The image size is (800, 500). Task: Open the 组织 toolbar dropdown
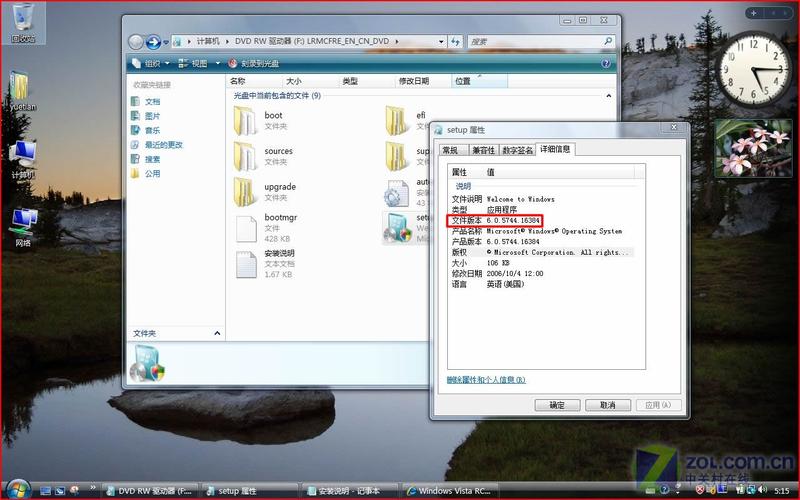tap(151, 63)
